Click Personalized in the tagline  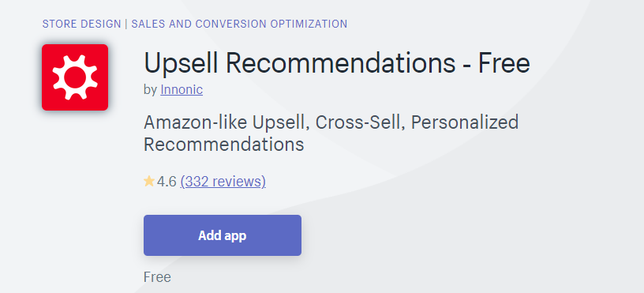[465, 123]
